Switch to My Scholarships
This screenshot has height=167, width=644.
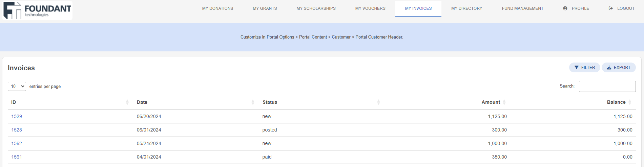tap(316, 8)
